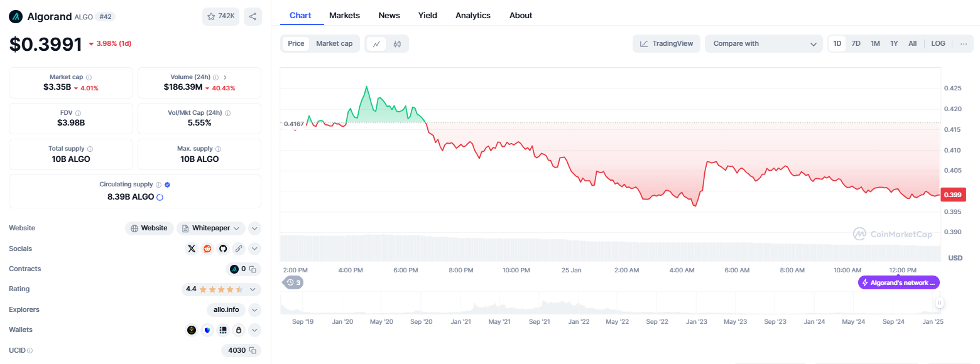Screen dimensions: 980x364
Task: Expand more Wallets options
Action: click(254, 329)
